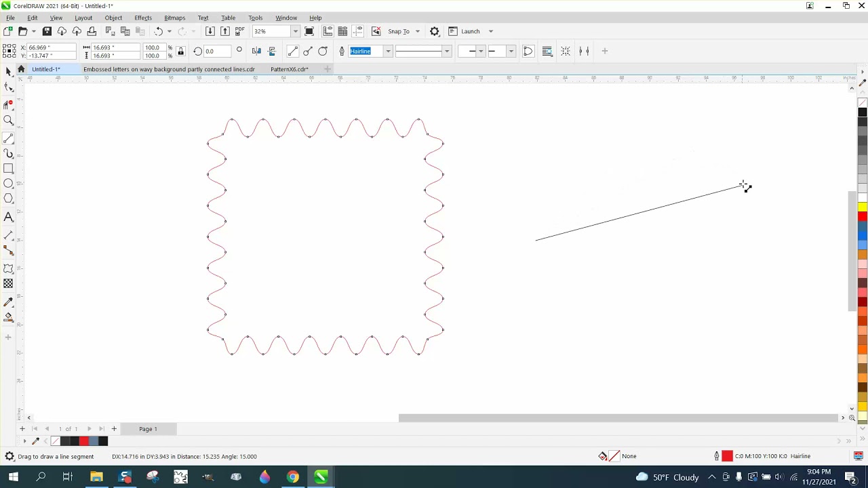Screen dimensions: 868x488
Task: Open the Bitmaps menu
Action: point(175,18)
